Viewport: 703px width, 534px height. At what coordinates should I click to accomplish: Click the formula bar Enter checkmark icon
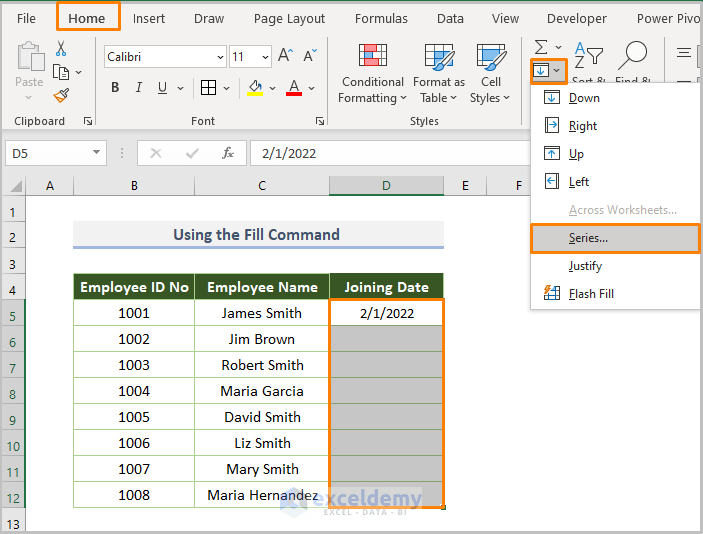coord(192,153)
